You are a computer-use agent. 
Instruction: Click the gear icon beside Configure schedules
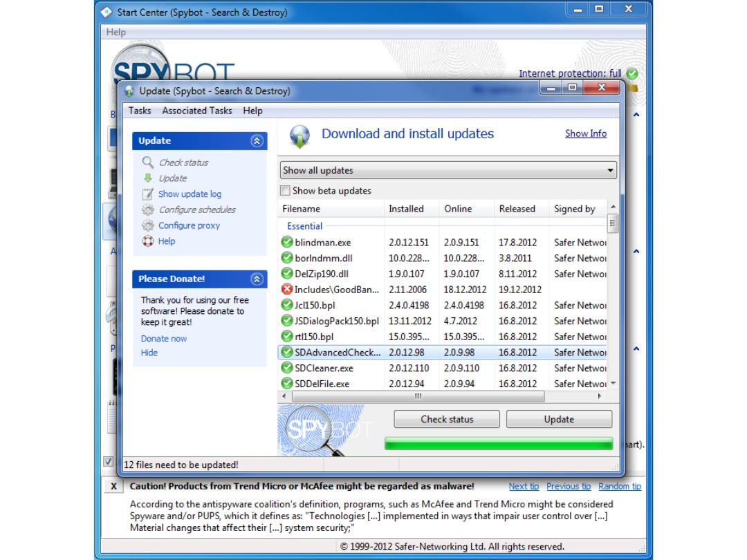click(148, 209)
